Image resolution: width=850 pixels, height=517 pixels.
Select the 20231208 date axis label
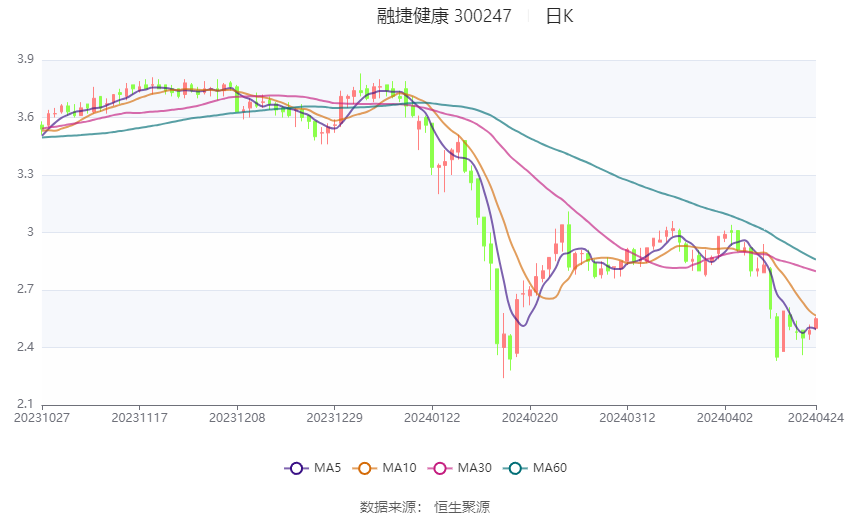click(x=237, y=418)
